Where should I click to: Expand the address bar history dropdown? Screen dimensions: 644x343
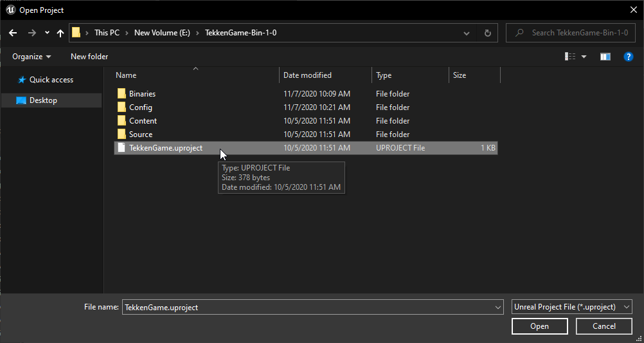tap(467, 33)
